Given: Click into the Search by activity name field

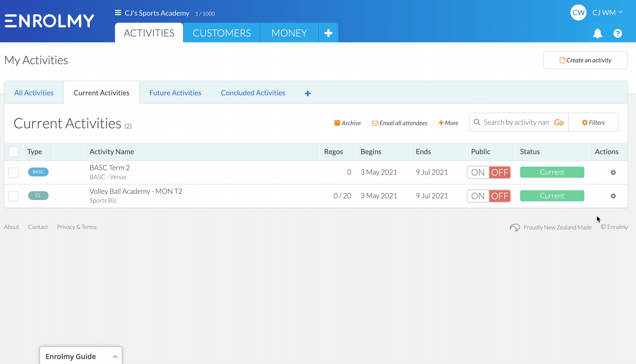Looking at the screenshot, I should [516, 122].
